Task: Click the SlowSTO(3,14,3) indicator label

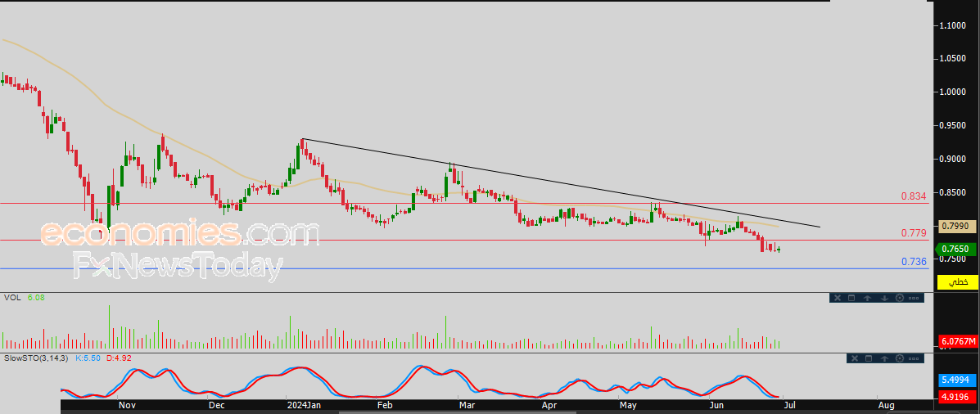Action: (x=37, y=358)
